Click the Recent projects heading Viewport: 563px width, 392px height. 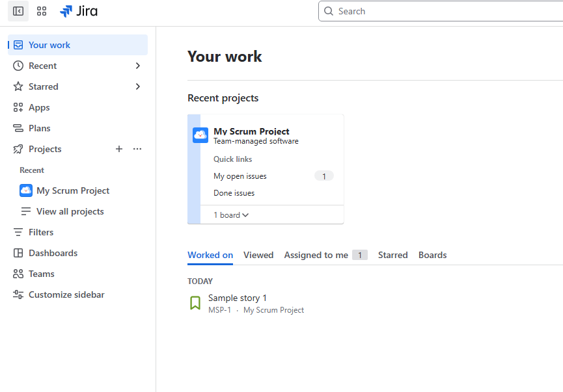click(x=223, y=98)
